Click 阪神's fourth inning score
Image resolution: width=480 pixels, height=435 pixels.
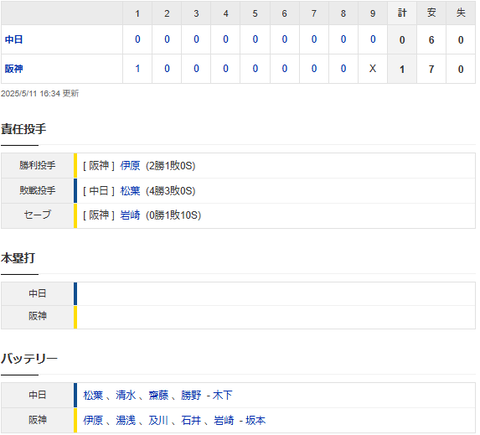[x=226, y=69]
